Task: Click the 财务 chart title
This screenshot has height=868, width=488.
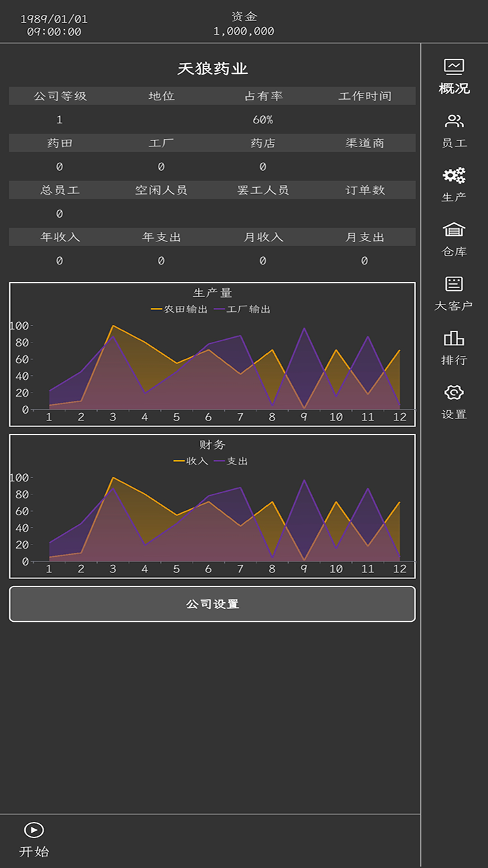Action: [212, 445]
